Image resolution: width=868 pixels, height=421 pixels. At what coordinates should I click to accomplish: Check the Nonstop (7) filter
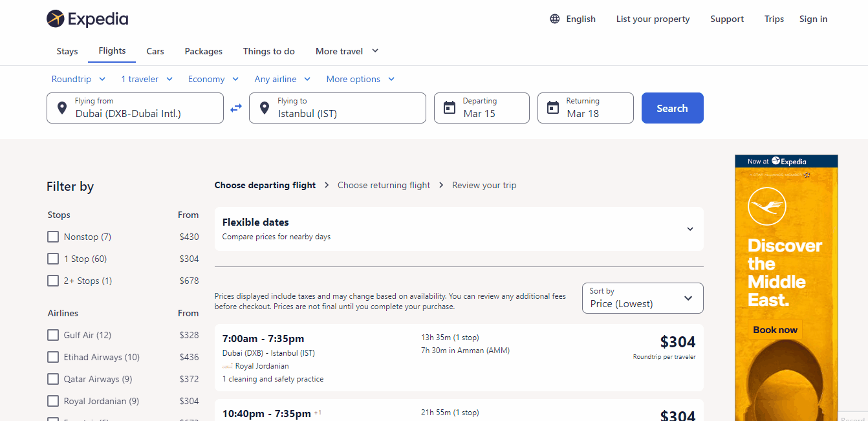[x=53, y=237]
